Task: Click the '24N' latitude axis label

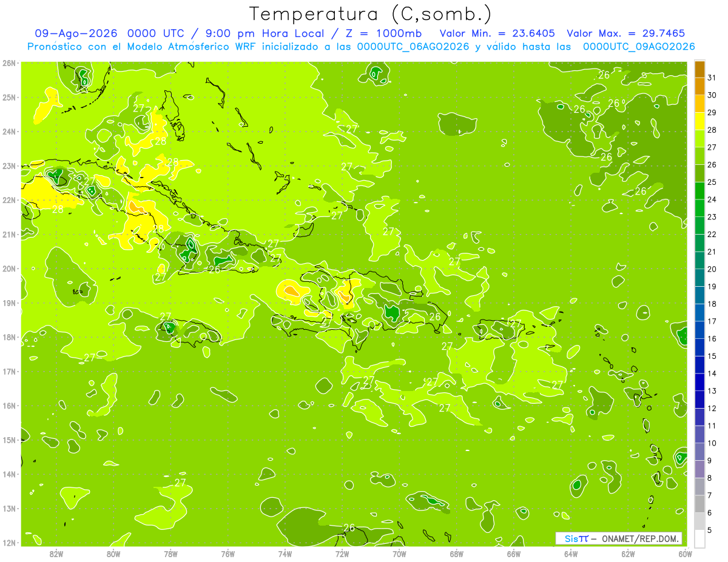Action: (x=8, y=132)
